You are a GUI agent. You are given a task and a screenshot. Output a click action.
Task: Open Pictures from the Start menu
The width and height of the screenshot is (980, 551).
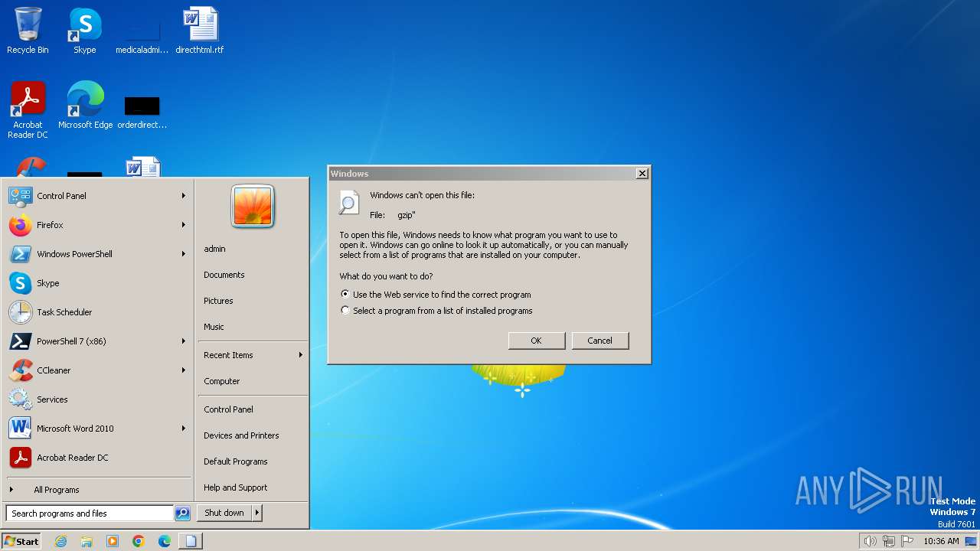point(218,301)
